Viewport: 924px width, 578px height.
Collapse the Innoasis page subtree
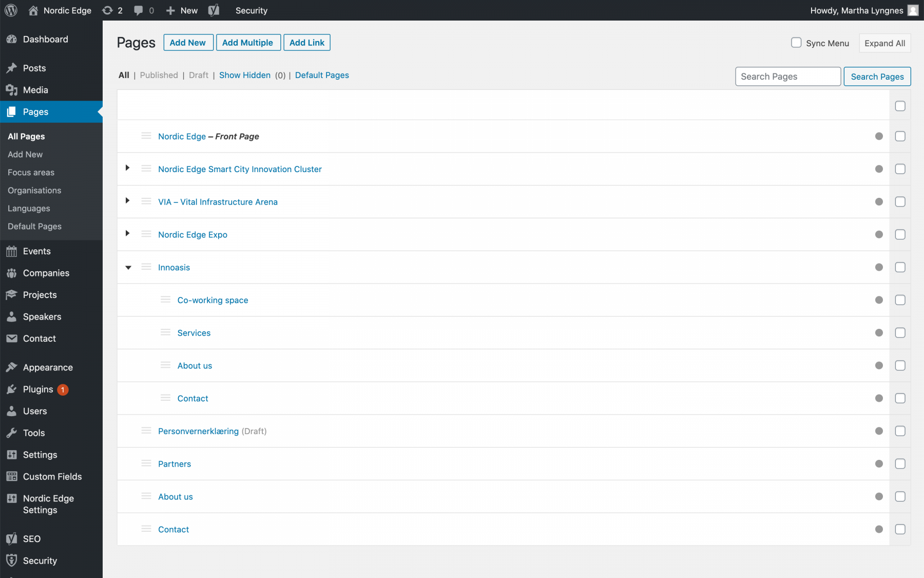127,267
